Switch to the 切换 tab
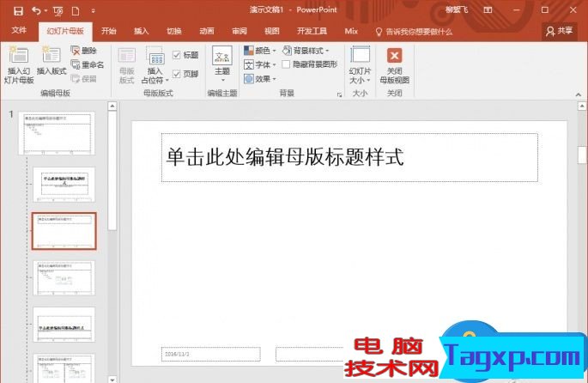588x383 pixels. (174, 31)
